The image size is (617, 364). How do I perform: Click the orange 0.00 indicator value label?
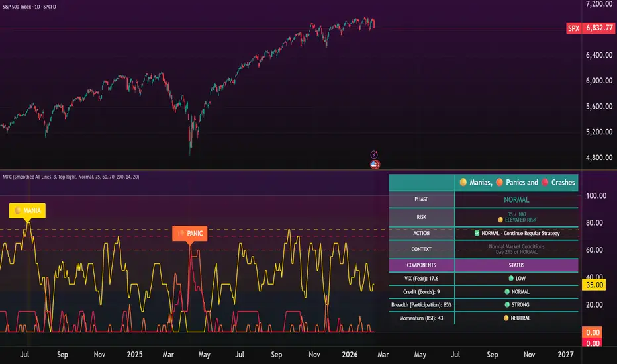pyautogui.click(x=593, y=332)
